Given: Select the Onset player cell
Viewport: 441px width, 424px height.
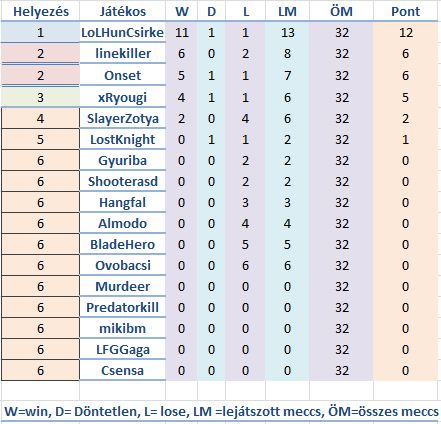Looking at the screenshot, I should click(122, 75).
